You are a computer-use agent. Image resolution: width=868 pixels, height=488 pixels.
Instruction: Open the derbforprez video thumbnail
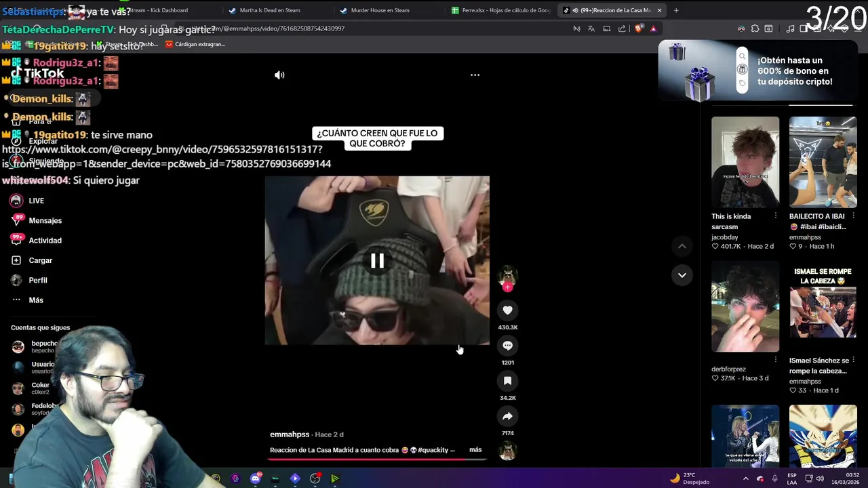(745, 306)
